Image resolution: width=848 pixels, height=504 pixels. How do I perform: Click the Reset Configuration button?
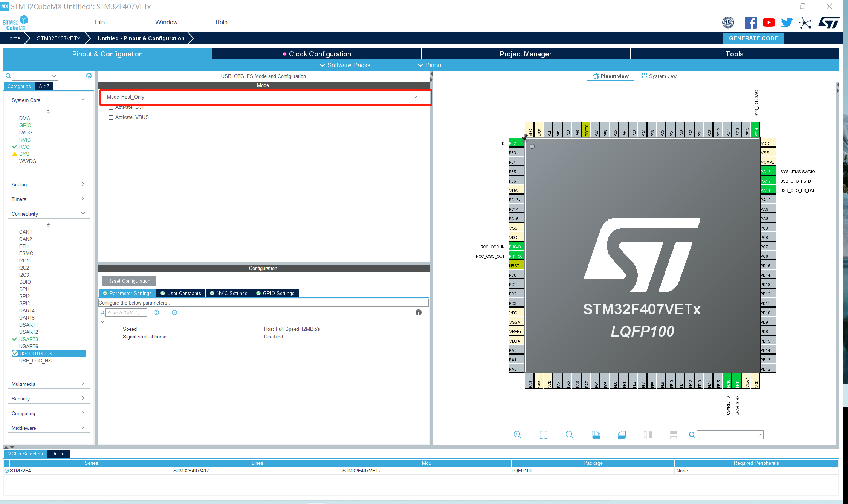point(128,281)
